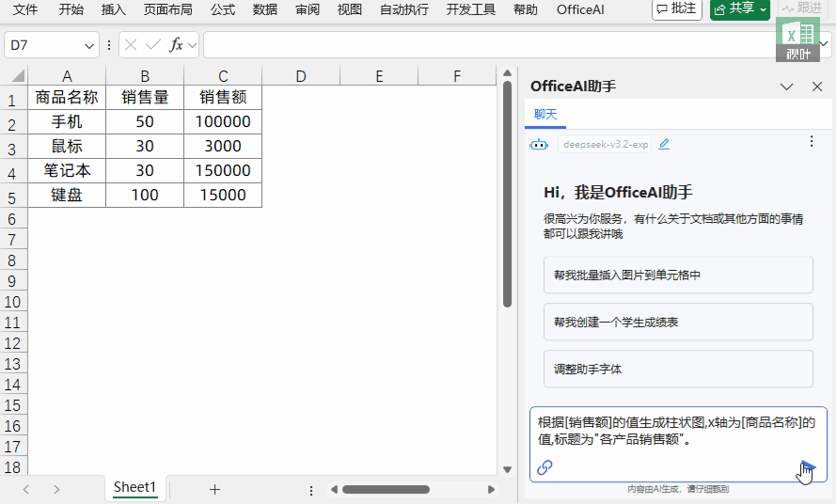Close the OfficeAI assistant panel
Screen dimensions: 836x504
817,87
